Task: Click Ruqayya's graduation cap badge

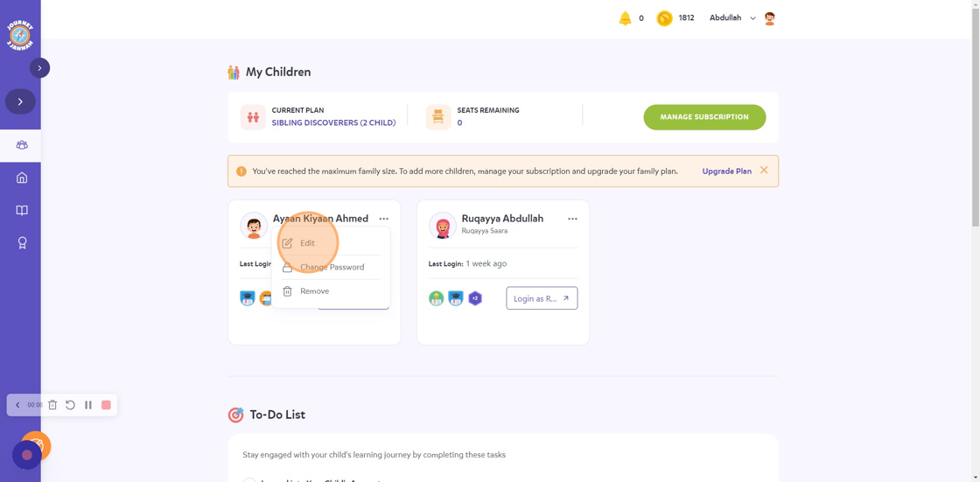Action: coord(456,298)
